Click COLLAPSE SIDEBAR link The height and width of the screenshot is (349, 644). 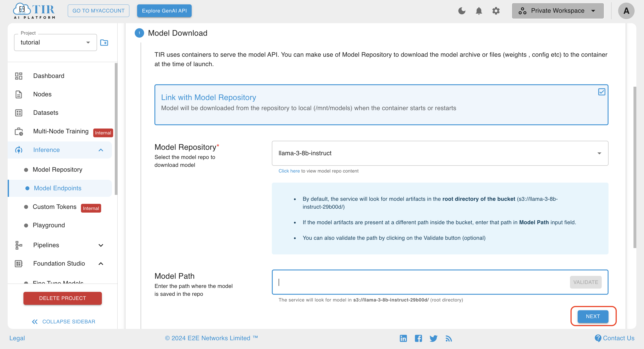[x=69, y=321]
